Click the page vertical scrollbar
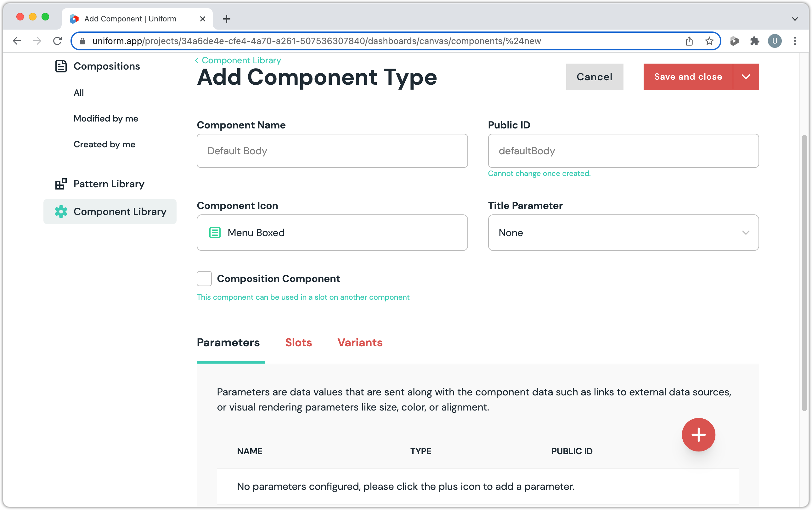The height and width of the screenshot is (510, 812). point(804,273)
